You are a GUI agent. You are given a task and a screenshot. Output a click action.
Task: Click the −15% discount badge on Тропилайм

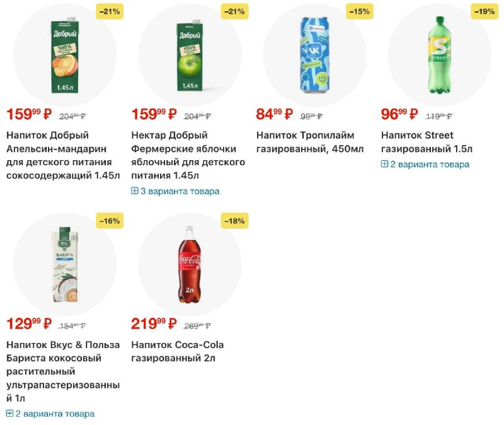tap(359, 11)
